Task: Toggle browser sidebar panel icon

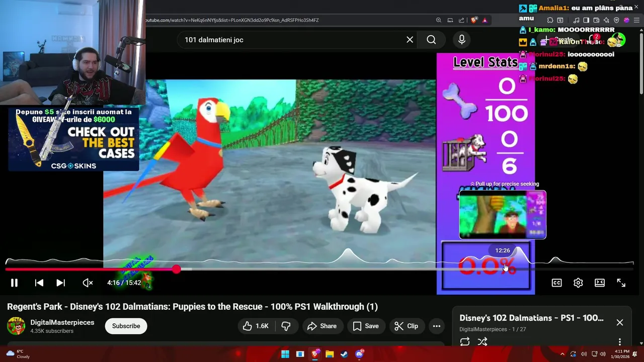Action: pos(586,20)
